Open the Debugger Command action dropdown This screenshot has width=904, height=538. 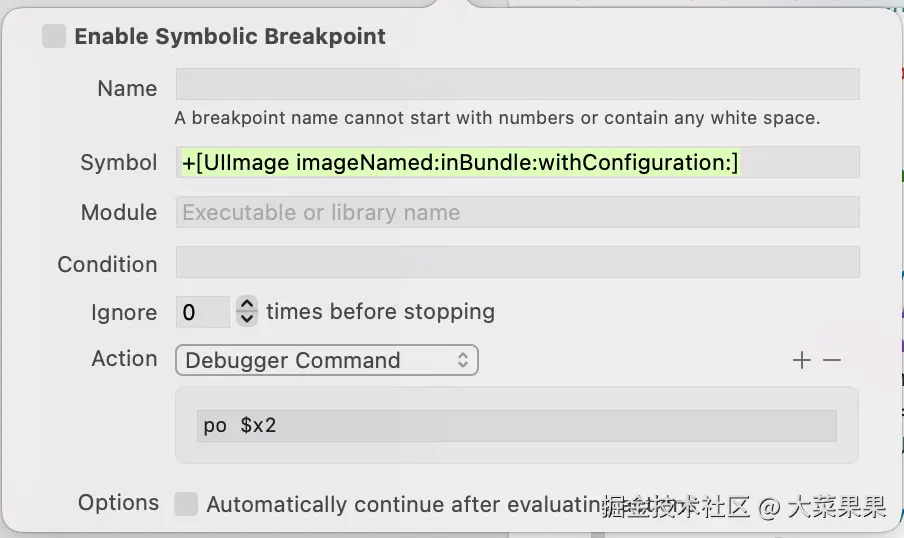326,360
